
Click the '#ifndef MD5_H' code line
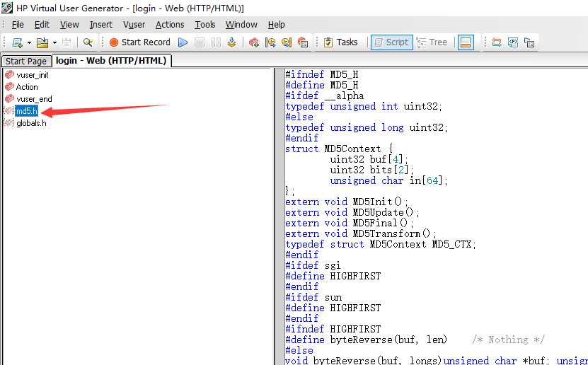322,74
